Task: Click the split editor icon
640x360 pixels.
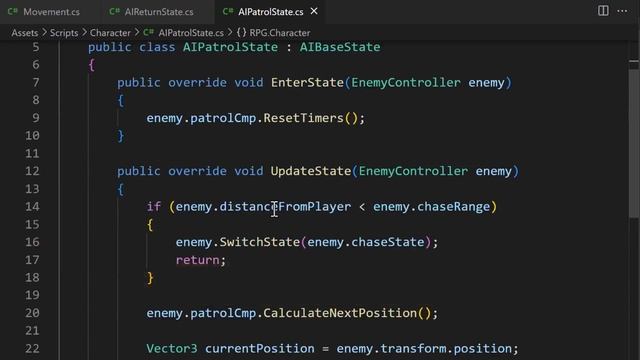Action: point(603,11)
